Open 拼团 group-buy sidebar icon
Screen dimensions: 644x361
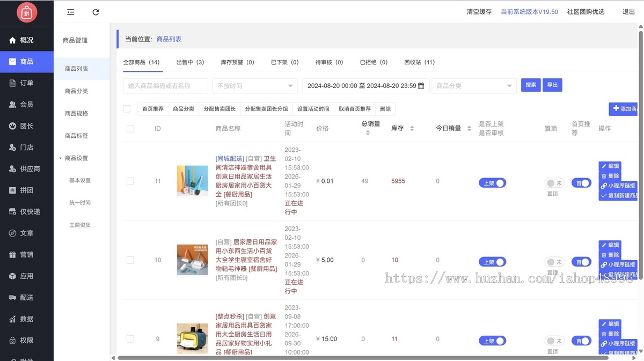click(13, 190)
